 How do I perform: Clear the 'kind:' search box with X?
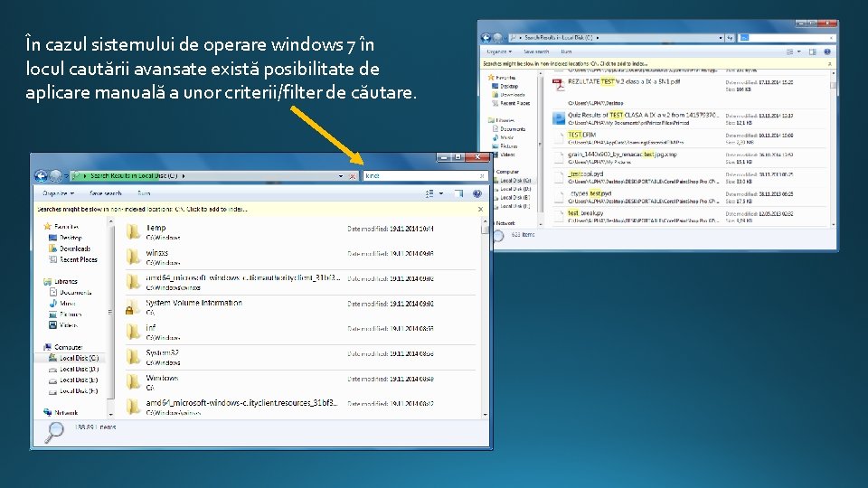click(x=482, y=176)
